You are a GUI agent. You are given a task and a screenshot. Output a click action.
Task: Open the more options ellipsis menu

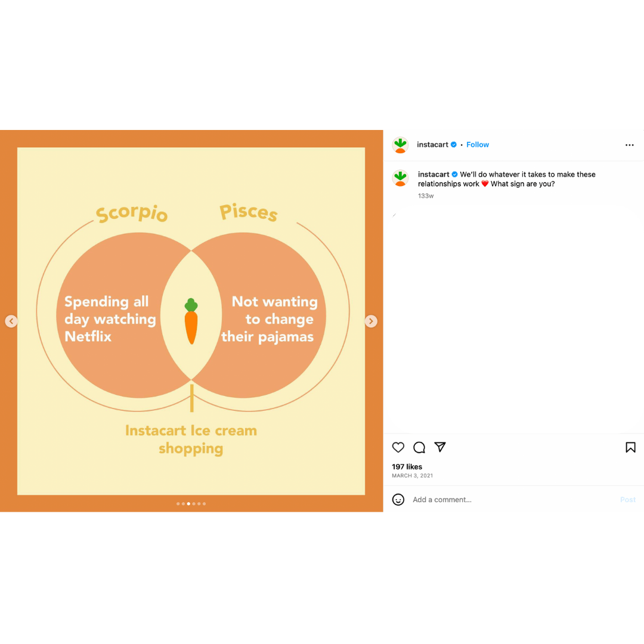(x=629, y=145)
